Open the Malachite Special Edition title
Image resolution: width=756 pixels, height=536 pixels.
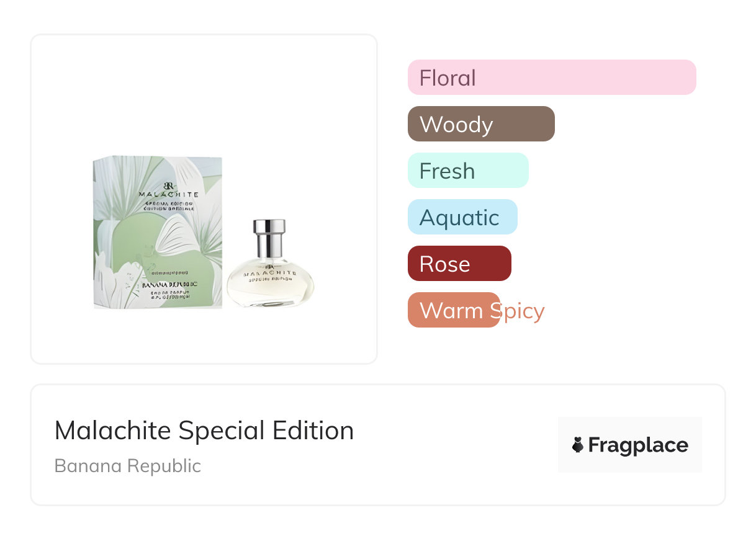coord(204,431)
